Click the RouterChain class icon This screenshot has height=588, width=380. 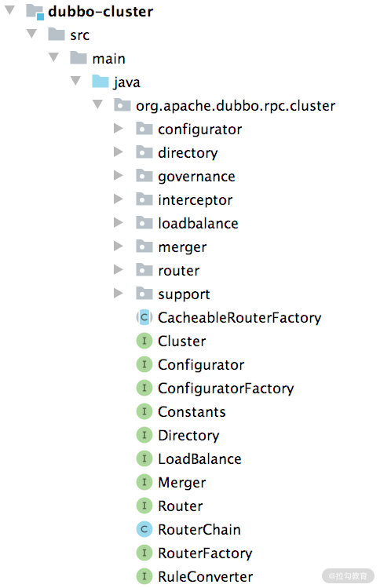coord(144,529)
